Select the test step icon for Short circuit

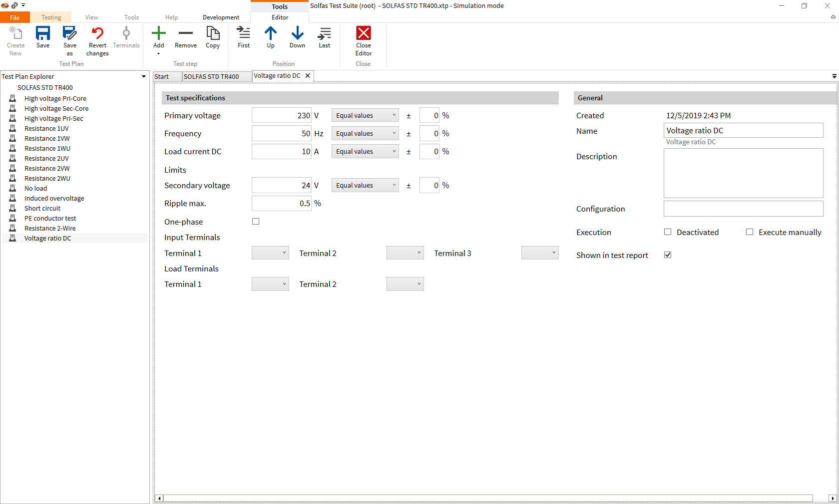12,208
